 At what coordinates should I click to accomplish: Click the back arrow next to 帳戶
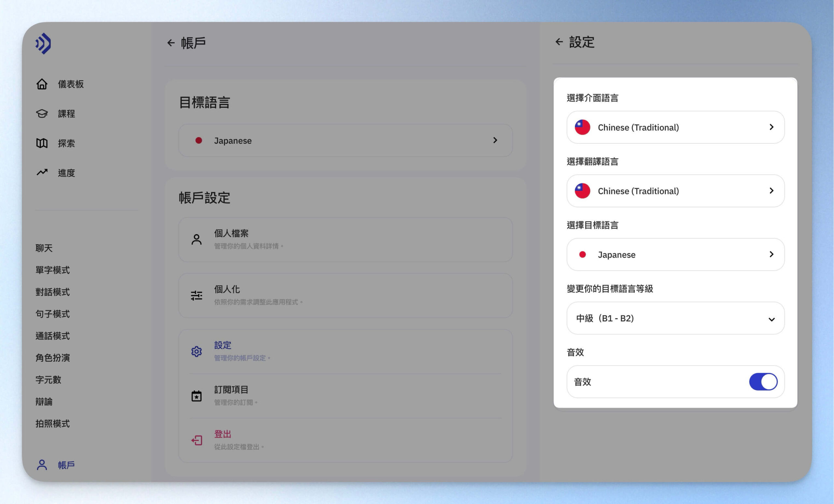coord(171,43)
